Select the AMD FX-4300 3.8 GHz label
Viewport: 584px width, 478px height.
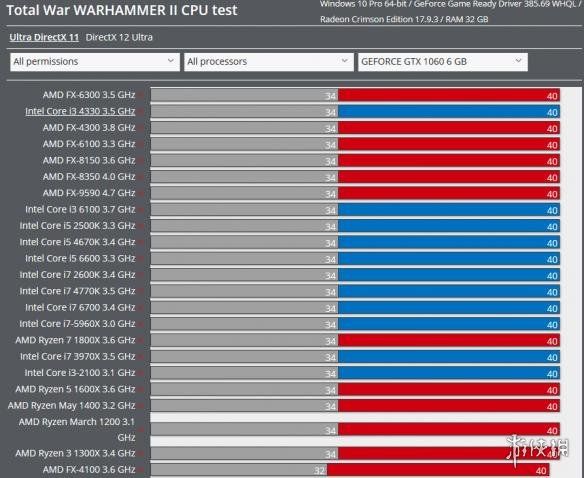click(x=89, y=128)
